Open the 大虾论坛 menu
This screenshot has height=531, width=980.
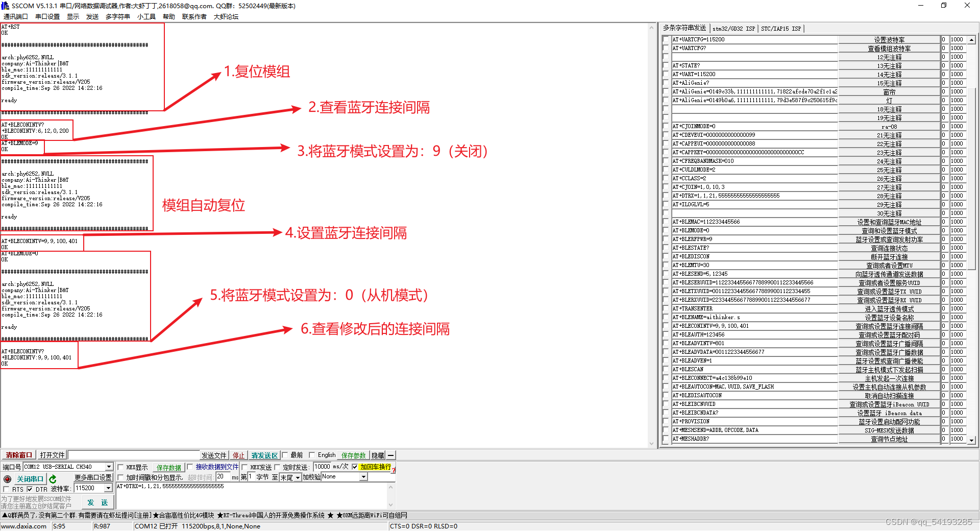(x=226, y=17)
